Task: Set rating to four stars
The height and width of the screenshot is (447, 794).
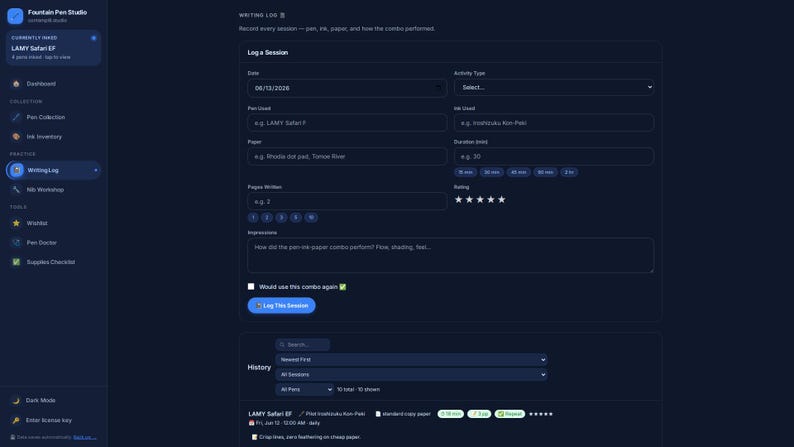Action: pyautogui.click(x=491, y=199)
